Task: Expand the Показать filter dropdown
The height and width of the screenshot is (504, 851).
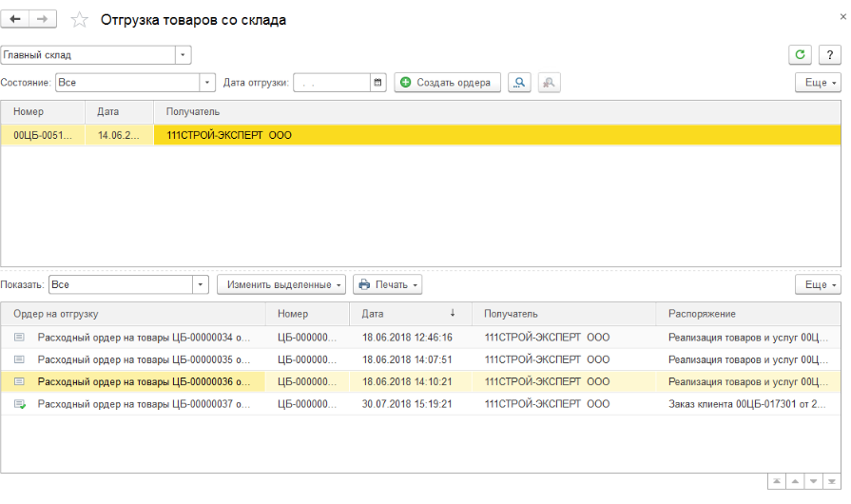Action: (x=201, y=284)
